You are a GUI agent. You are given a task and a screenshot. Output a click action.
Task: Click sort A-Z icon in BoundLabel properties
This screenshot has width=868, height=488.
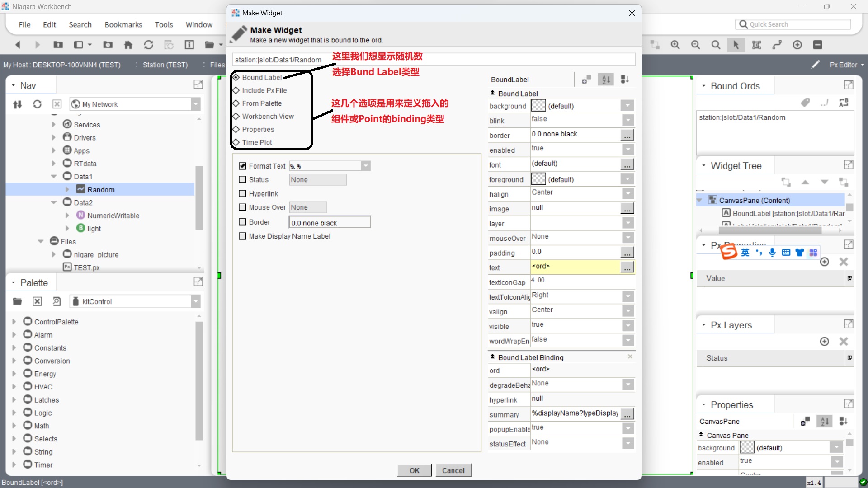tap(606, 80)
